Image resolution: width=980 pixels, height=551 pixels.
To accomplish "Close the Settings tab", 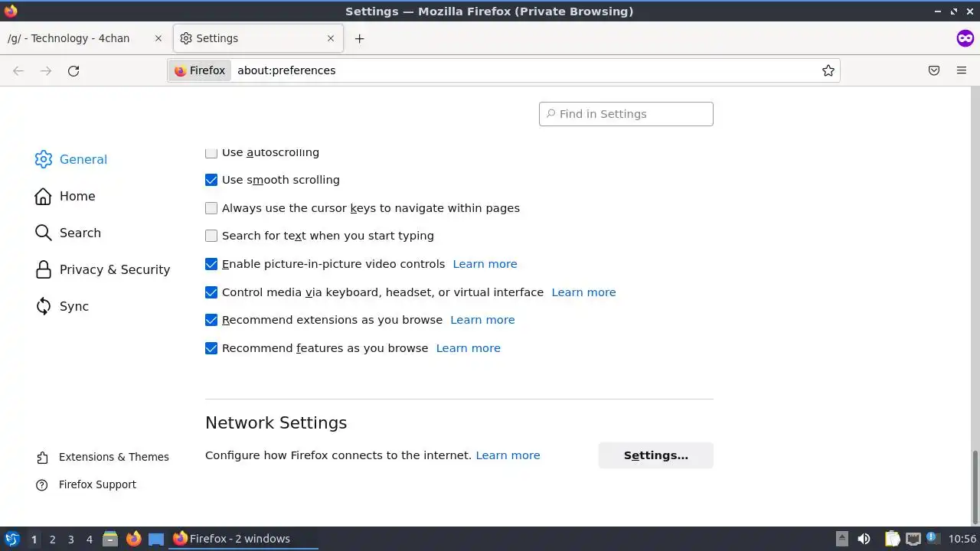I will pyautogui.click(x=331, y=38).
